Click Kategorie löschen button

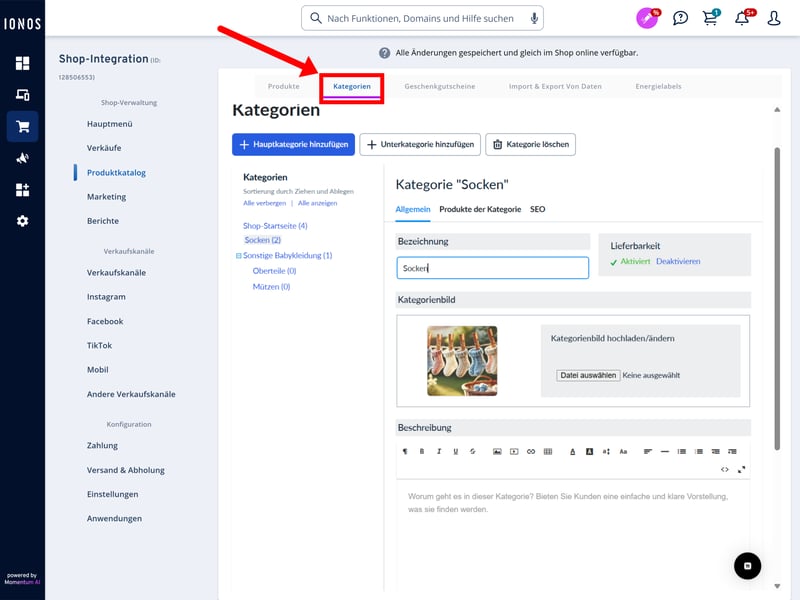pyautogui.click(x=531, y=144)
